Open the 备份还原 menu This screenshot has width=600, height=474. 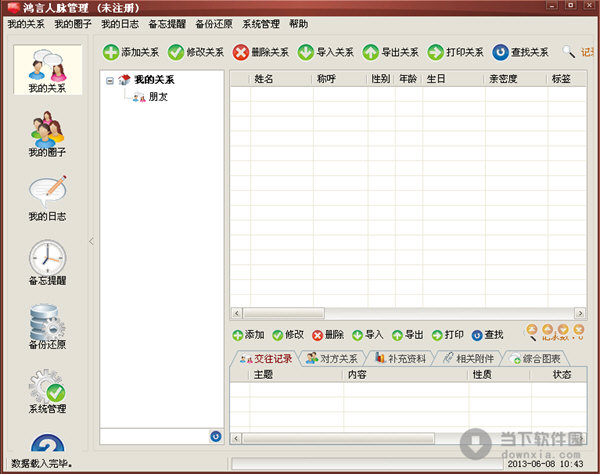click(213, 23)
